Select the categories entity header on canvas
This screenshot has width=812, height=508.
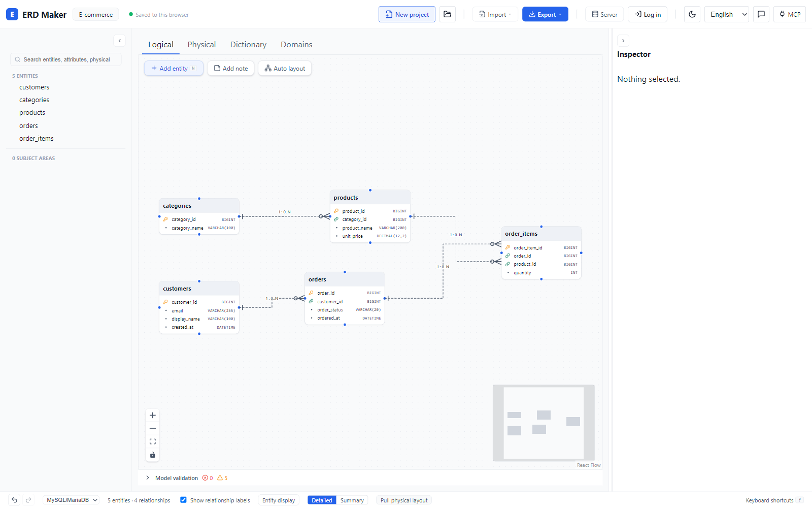click(x=199, y=206)
